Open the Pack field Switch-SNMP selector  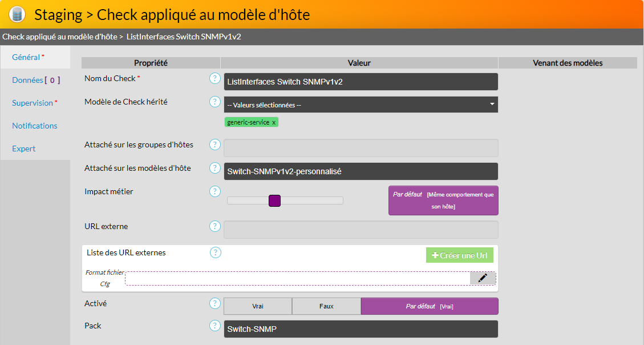(361, 329)
